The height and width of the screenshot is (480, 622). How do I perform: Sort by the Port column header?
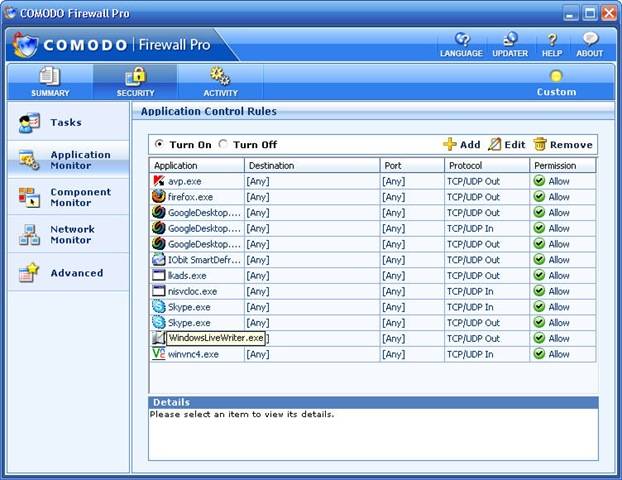(x=412, y=165)
